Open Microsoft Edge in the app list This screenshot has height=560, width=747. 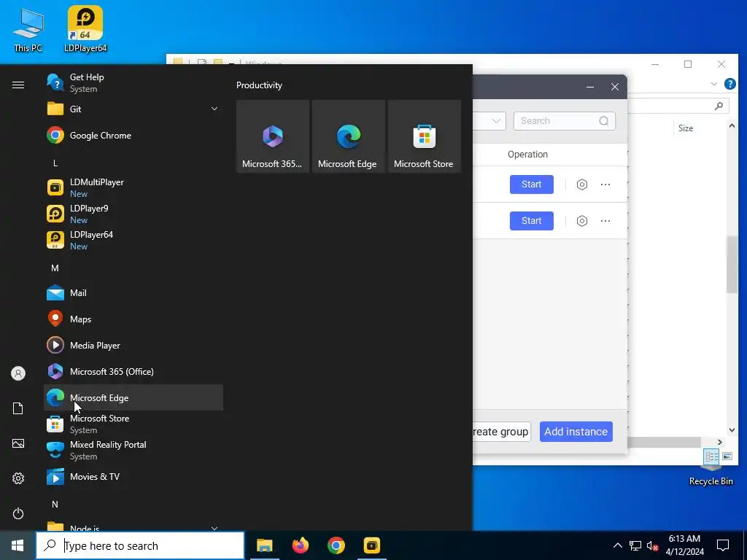pos(133,397)
